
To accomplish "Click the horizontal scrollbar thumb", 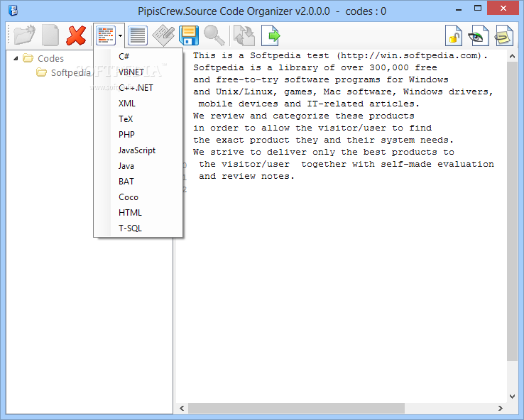I will [x=296, y=408].
